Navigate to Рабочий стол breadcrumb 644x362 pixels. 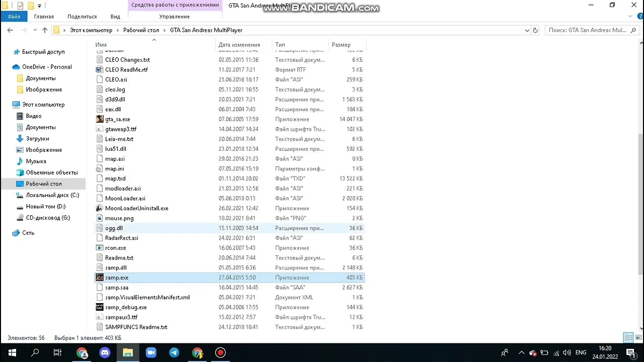click(141, 30)
